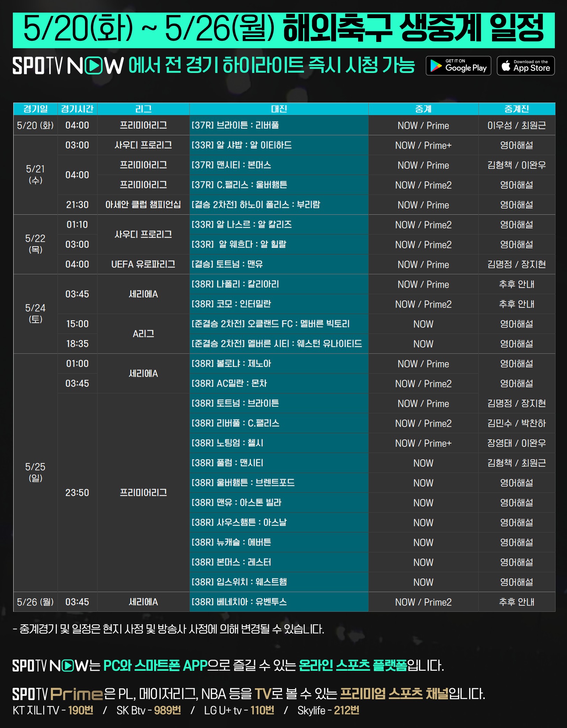Select the 중계진 column header
This screenshot has width=567, height=728.
tap(516, 109)
